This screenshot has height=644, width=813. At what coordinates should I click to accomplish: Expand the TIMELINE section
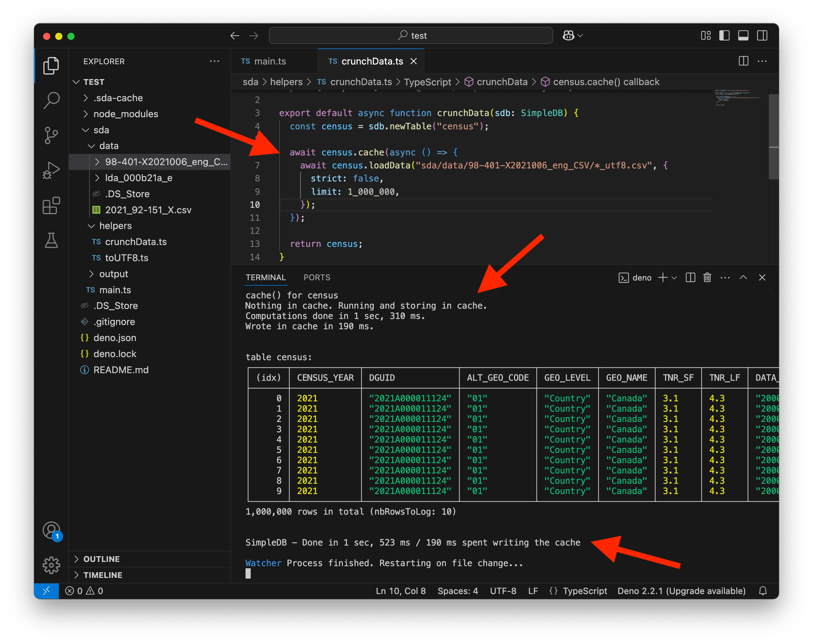point(149,575)
